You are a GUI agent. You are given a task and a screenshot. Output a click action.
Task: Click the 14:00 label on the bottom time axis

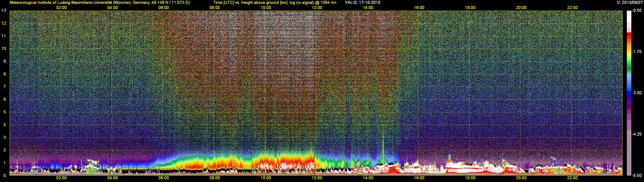coord(368,178)
